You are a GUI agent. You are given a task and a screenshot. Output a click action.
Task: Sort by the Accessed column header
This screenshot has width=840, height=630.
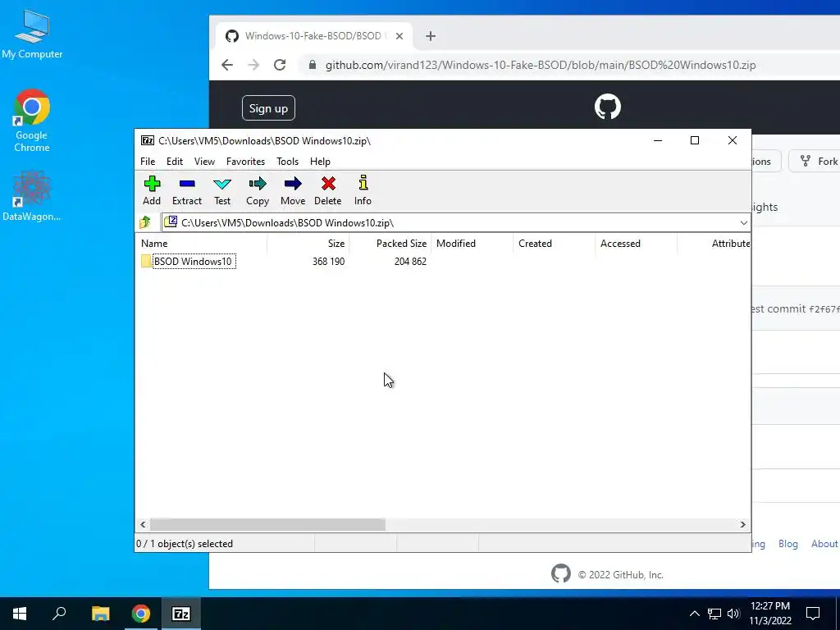637,243
